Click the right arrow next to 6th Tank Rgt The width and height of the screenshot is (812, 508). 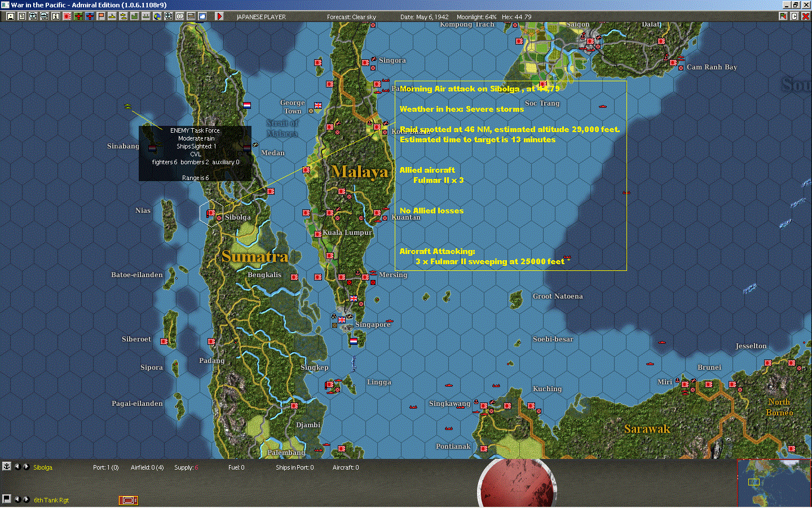point(26,500)
